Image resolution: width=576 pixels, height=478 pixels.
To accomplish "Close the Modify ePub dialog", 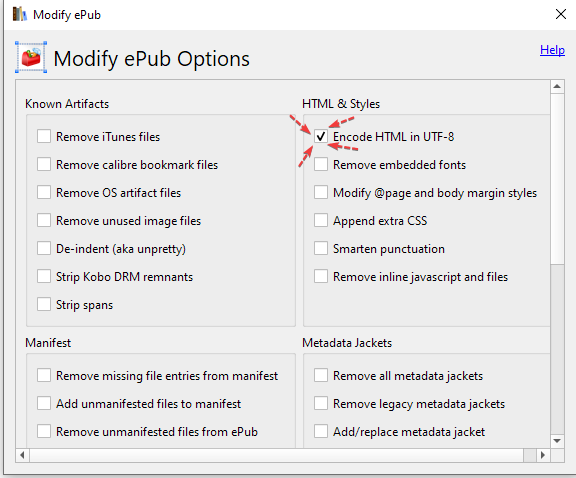I will pos(561,14).
